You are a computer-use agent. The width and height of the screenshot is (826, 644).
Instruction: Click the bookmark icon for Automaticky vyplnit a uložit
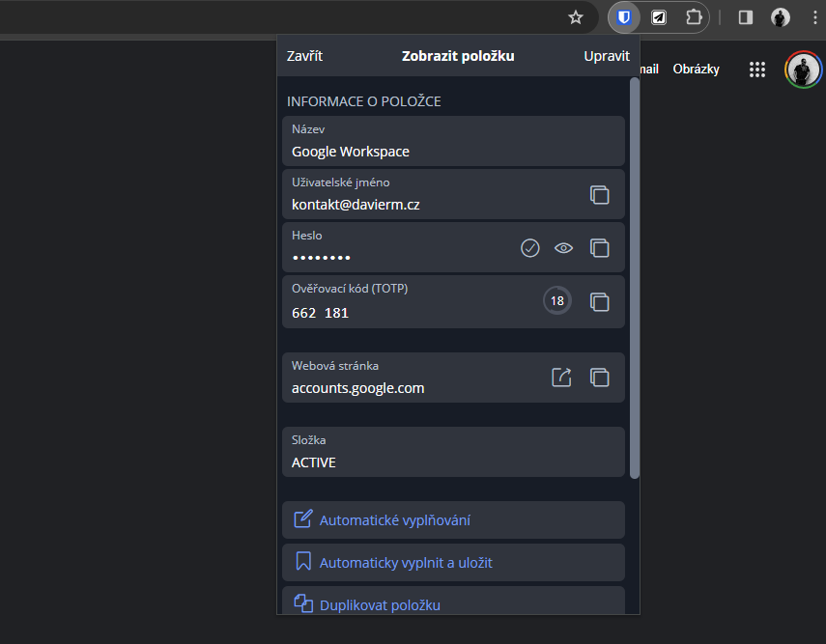(303, 561)
